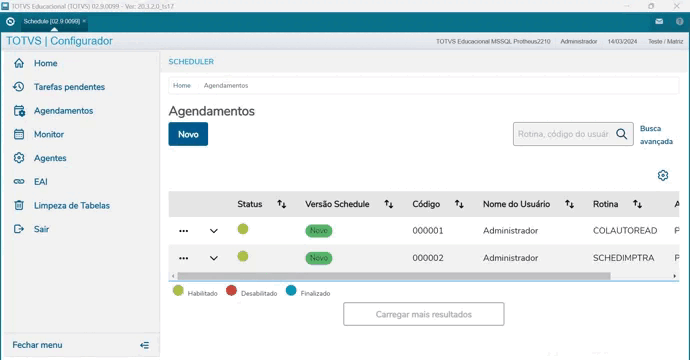Click the round icon left of Schedule tab
Screen dimensions: 690x360
11,21
